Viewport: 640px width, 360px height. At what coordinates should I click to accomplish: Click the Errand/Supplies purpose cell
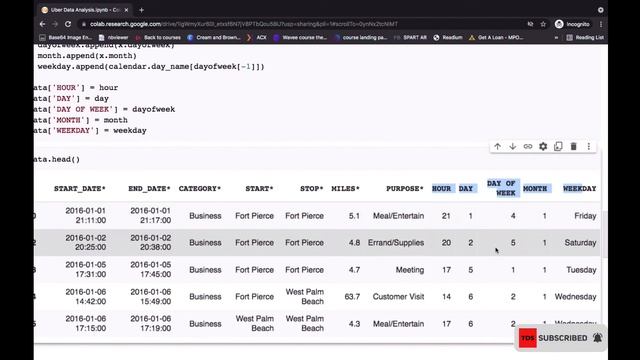coord(396,242)
